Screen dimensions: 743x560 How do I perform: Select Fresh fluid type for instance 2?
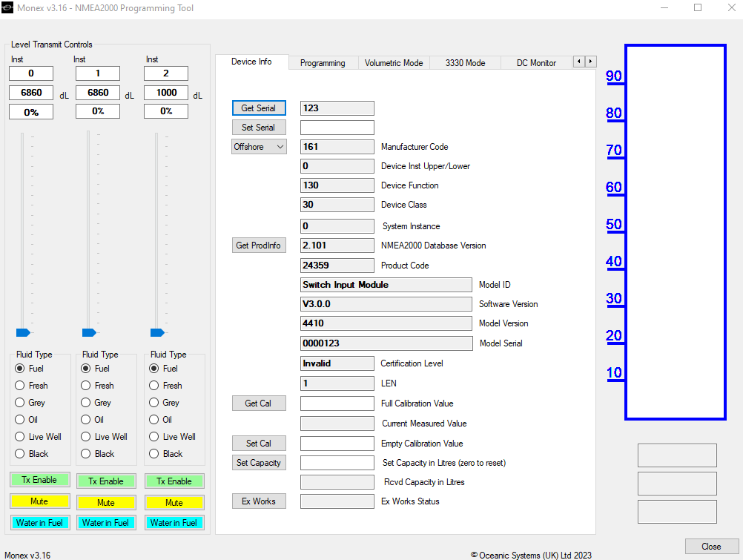166,386
